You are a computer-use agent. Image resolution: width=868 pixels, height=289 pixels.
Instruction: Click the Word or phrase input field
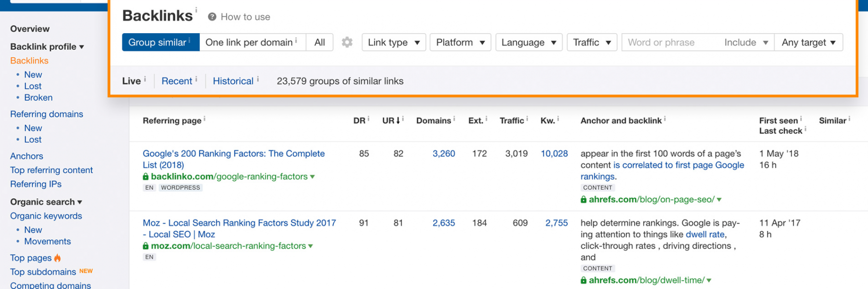click(670, 42)
